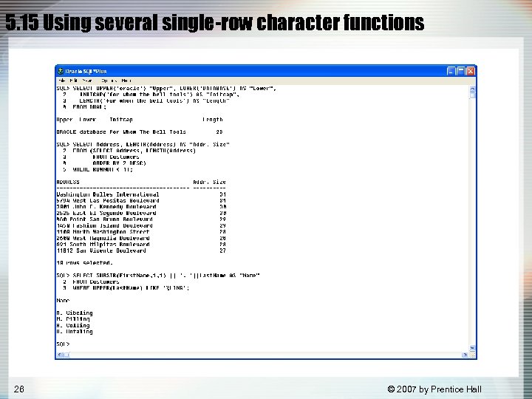
Task: Click the ADDRESS column header
Action: point(68,182)
